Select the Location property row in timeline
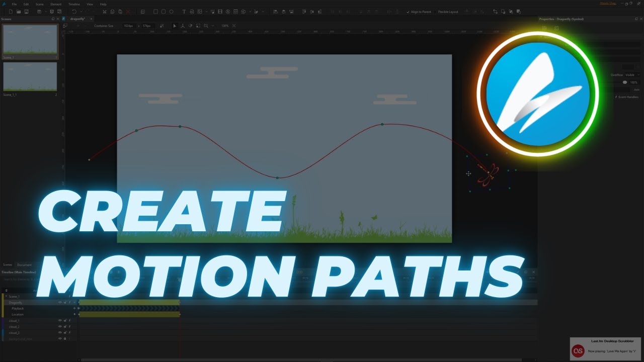Screen dimensions: 644x362 pyautogui.click(x=18, y=314)
